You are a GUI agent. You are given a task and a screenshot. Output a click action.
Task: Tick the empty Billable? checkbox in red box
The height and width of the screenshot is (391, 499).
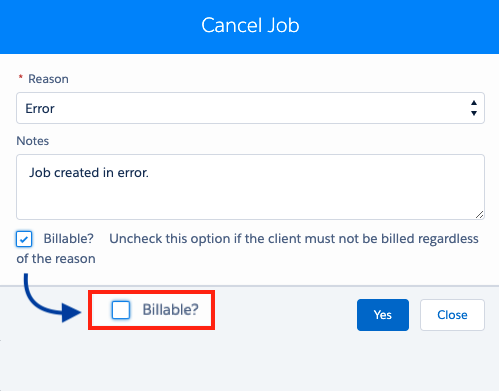[x=121, y=310]
